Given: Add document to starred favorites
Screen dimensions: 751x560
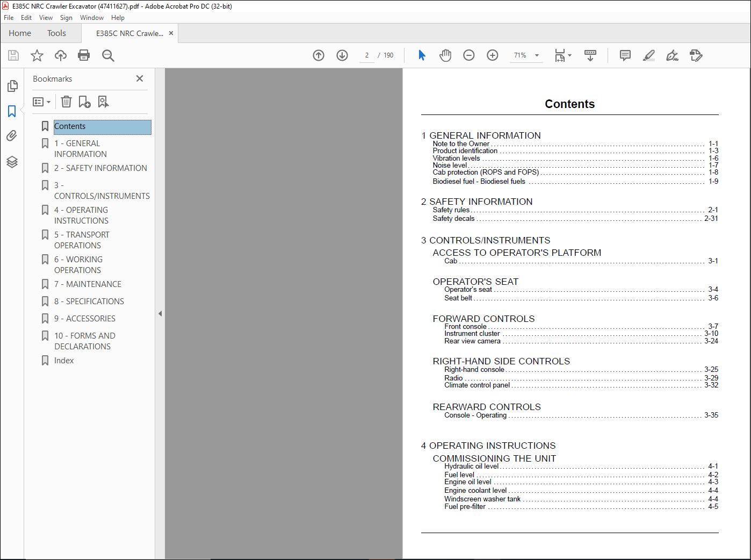Looking at the screenshot, I should (37, 55).
